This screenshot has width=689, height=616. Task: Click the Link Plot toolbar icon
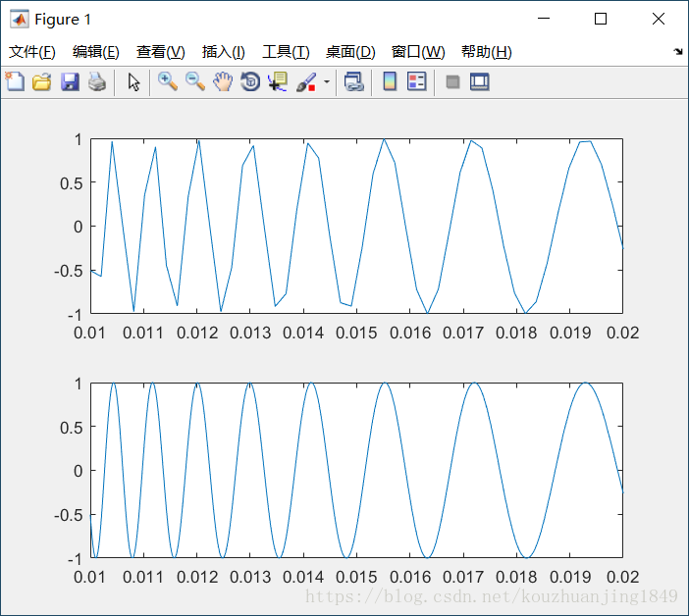(x=353, y=82)
